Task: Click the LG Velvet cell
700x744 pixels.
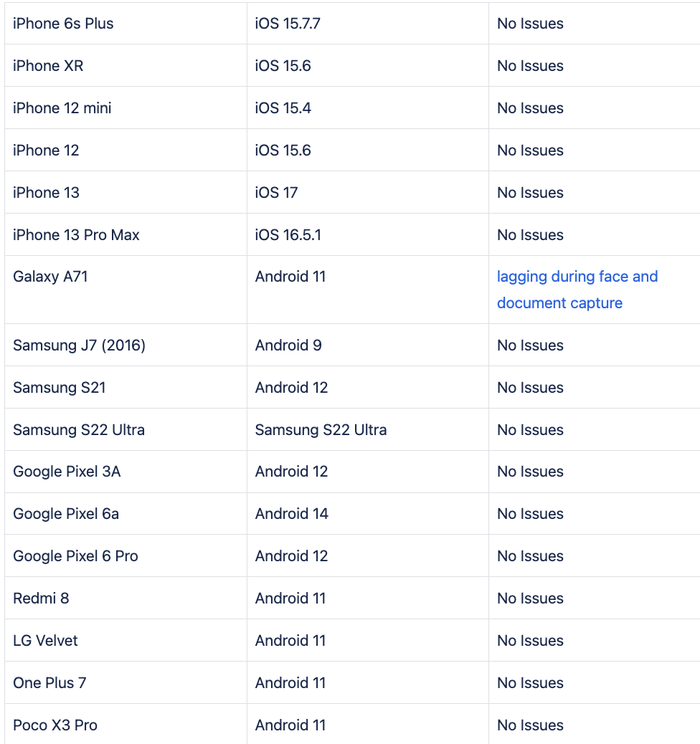Action: click(126, 640)
